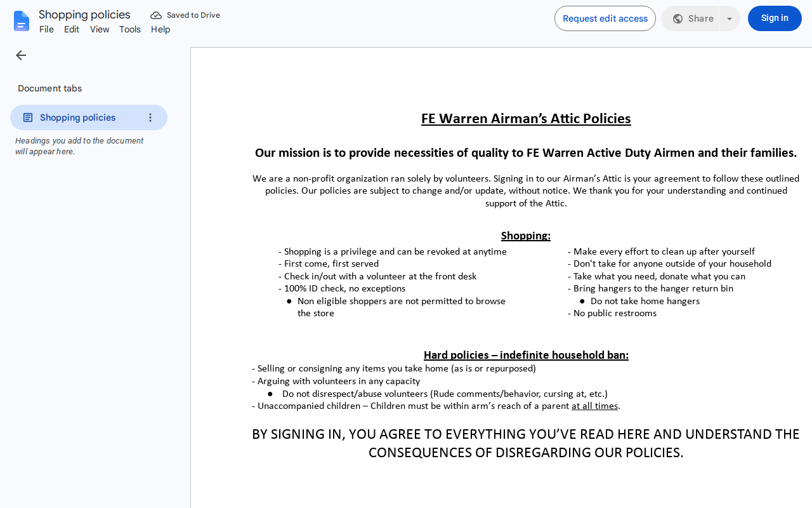812x508 pixels.
Task: Select the Shopping policies document tab
Action: tap(89, 117)
